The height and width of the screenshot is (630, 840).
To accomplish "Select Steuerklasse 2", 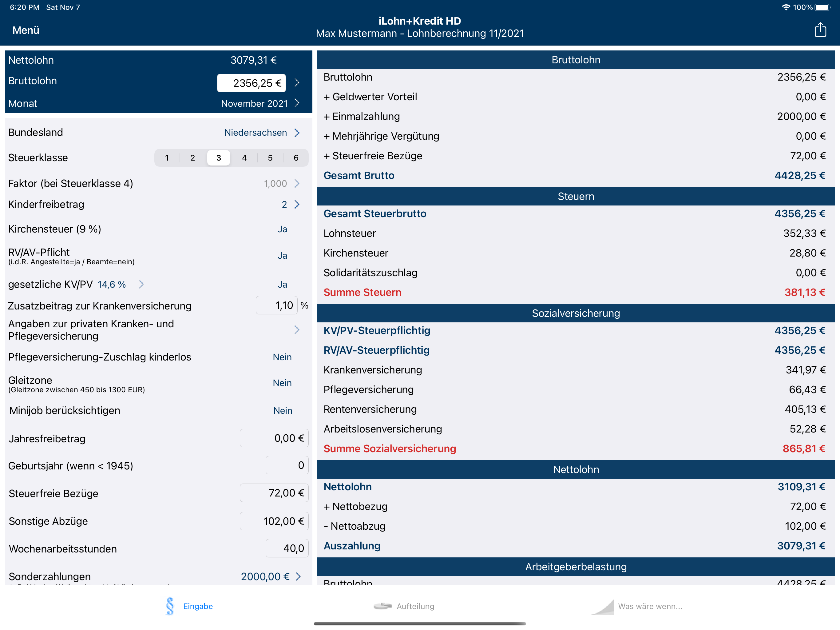I will [x=192, y=158].
